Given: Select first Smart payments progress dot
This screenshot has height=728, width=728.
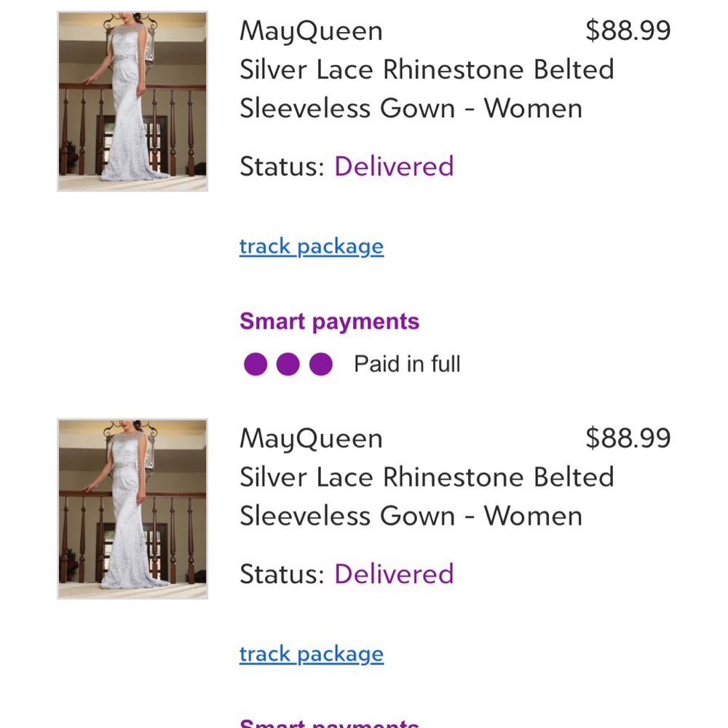Looking at the screenshot, I should click(x=256, y=363).
